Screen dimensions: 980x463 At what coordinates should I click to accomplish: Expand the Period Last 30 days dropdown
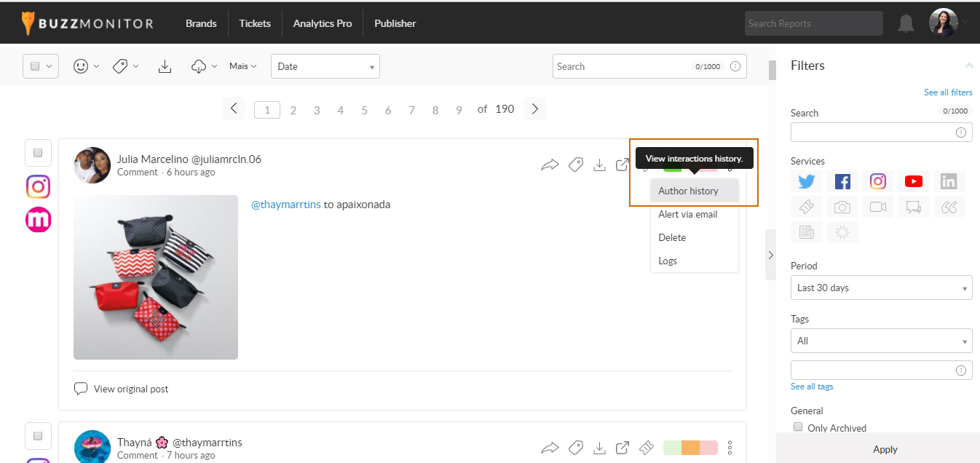click(x=881, y=288)
